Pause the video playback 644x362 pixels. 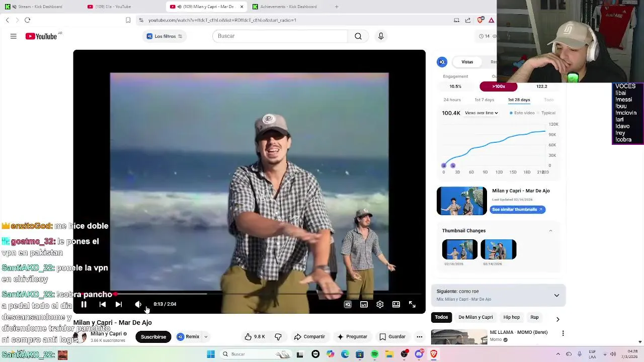84,304
